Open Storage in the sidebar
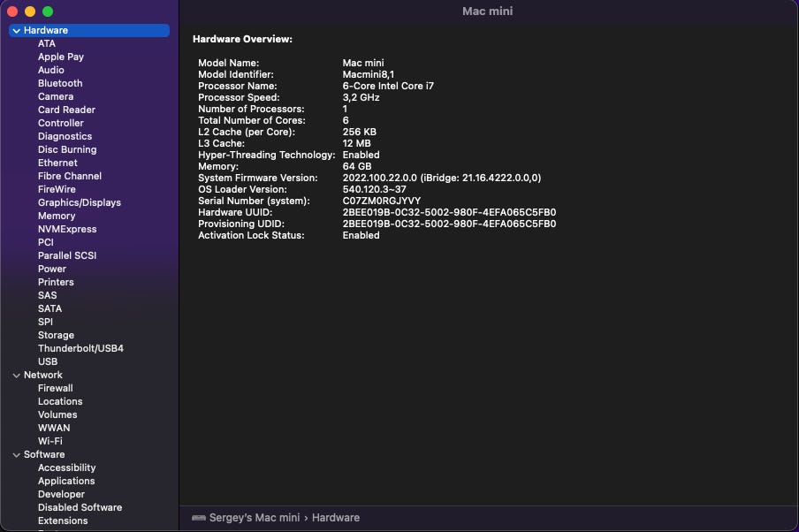The image size is (799, 532). click(x=56, y=335)
